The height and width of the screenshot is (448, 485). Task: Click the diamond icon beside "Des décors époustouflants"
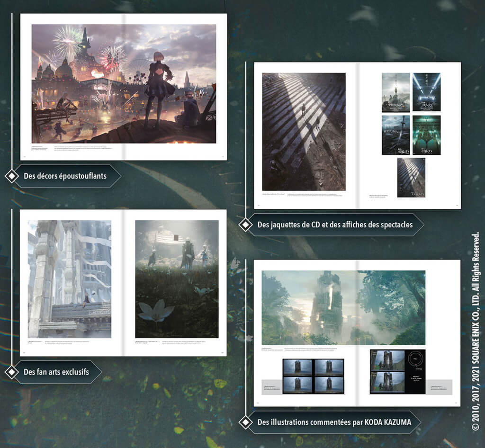pos(11,176)
